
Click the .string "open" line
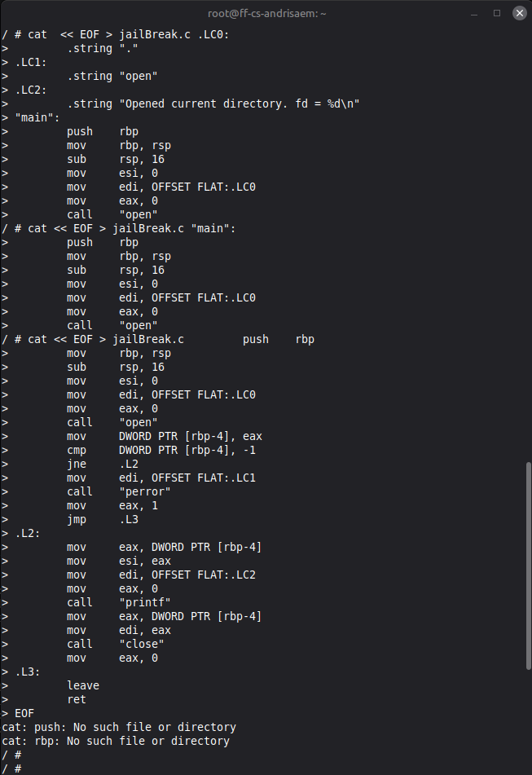pos(112,76)
